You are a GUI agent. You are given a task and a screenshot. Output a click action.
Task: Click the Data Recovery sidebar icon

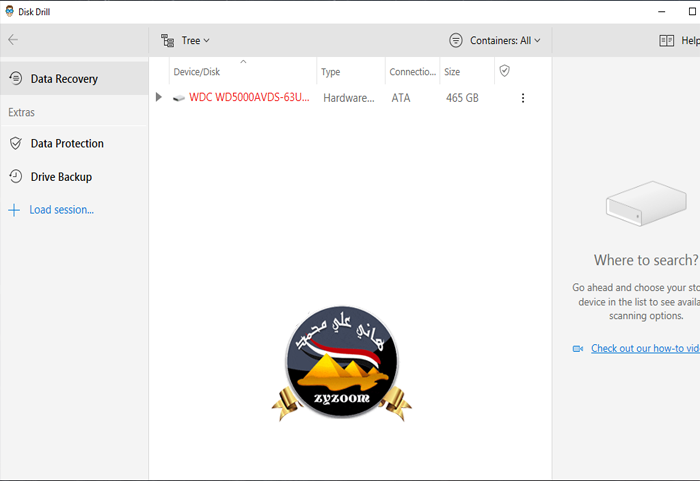pyautogui.click(x=16, y=78)
